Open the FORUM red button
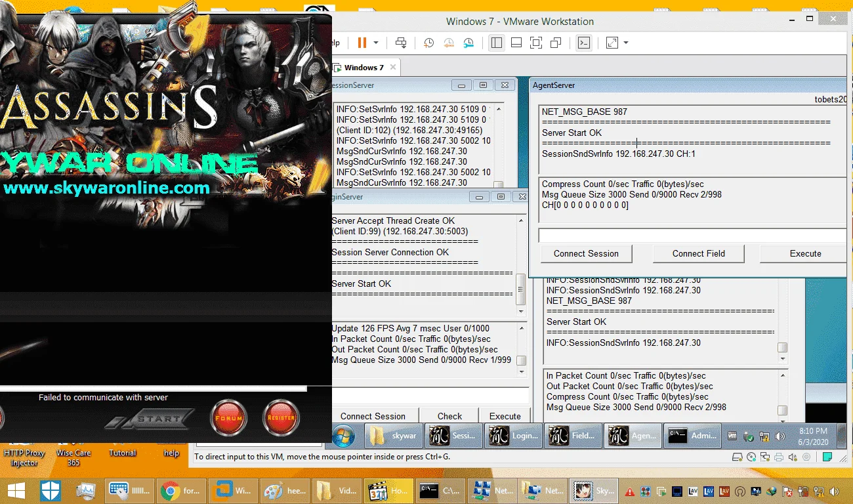 [x=228, y=418]
